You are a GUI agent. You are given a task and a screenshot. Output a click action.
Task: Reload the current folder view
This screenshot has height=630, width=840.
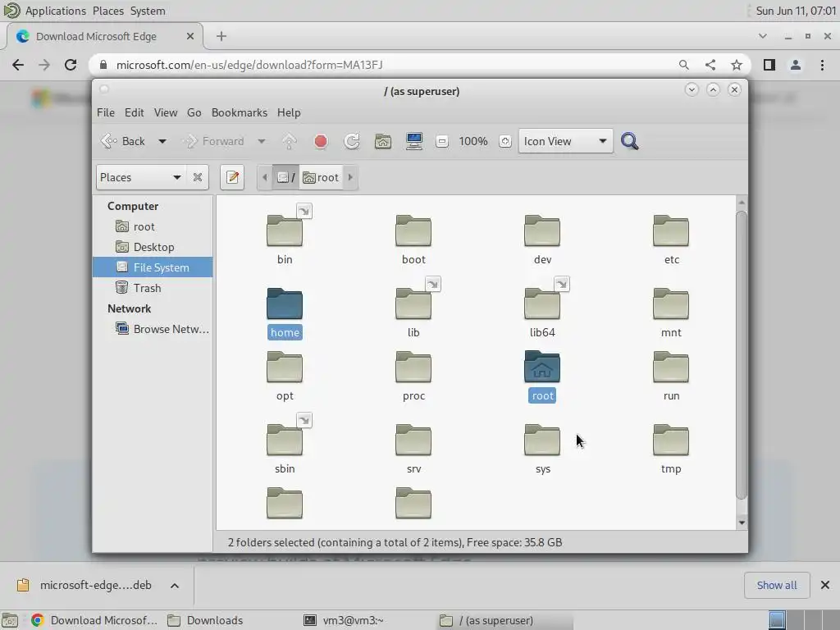(351, 141)
